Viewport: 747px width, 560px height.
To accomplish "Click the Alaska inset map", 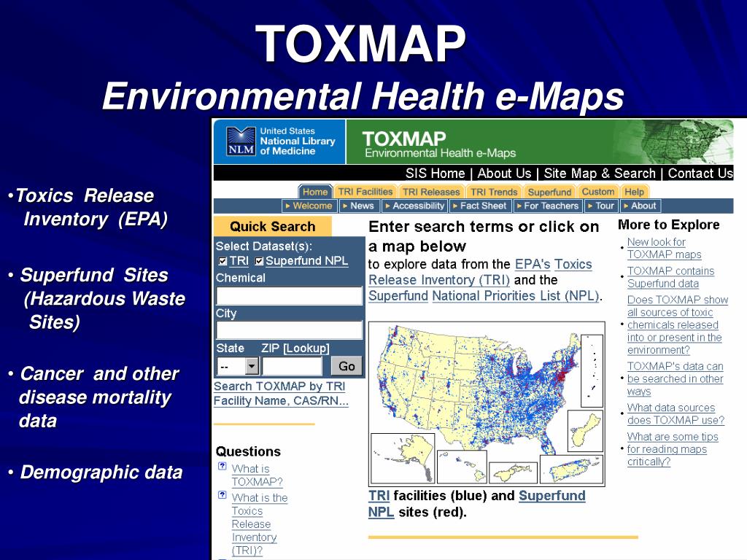I will [x=403, y=458].
